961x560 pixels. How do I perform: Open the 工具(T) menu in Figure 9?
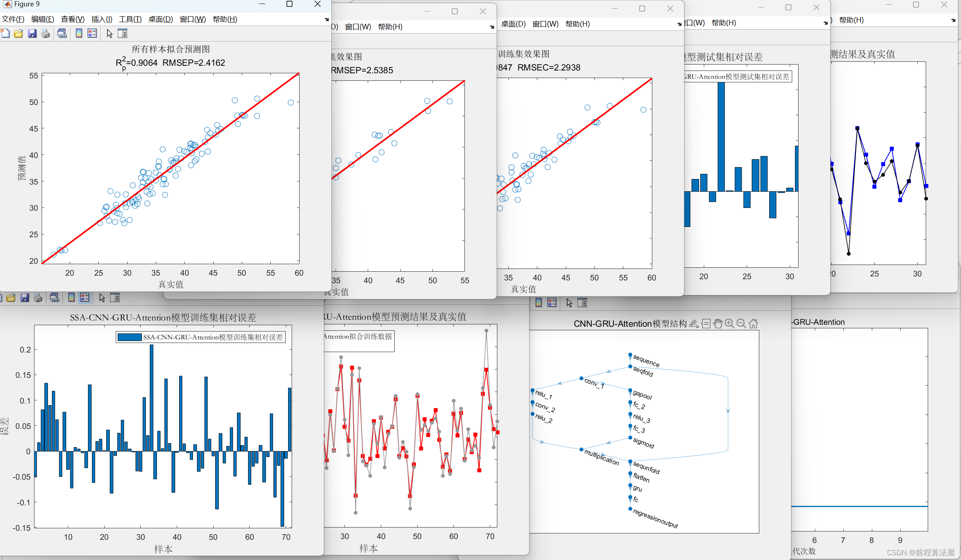[x=130, y=19]
